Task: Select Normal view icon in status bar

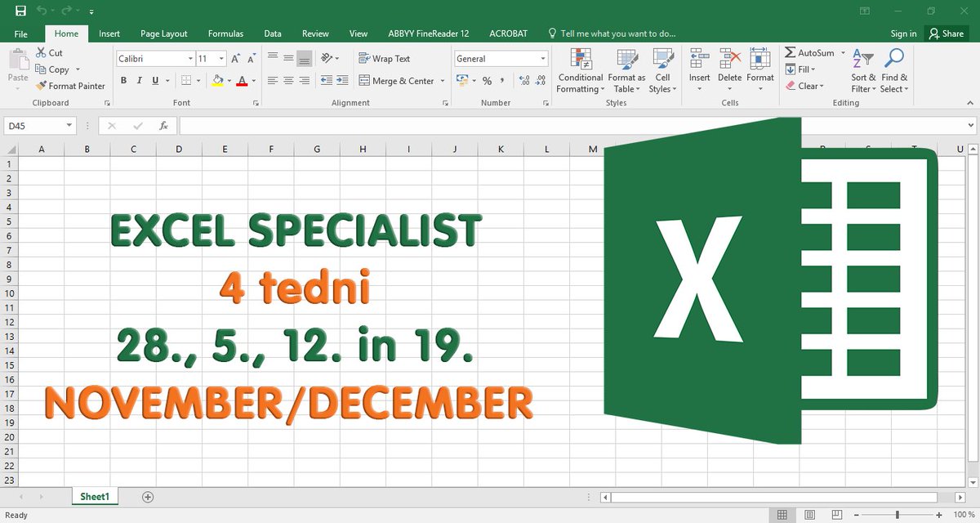Action: click(x=782, y=515)
